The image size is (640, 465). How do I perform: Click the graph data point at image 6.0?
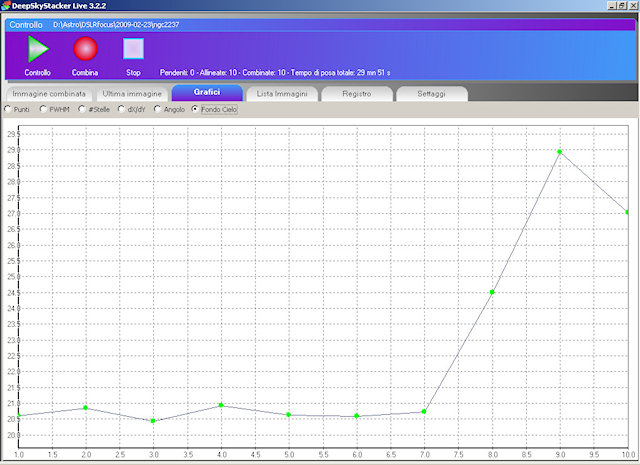click(356, 416)
